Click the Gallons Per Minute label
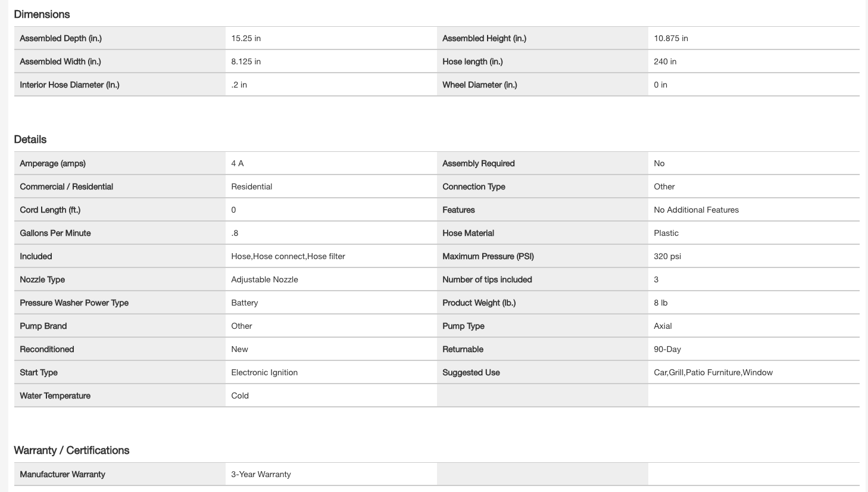This screenshot has height=492, width=868. (x=55, y=233)
